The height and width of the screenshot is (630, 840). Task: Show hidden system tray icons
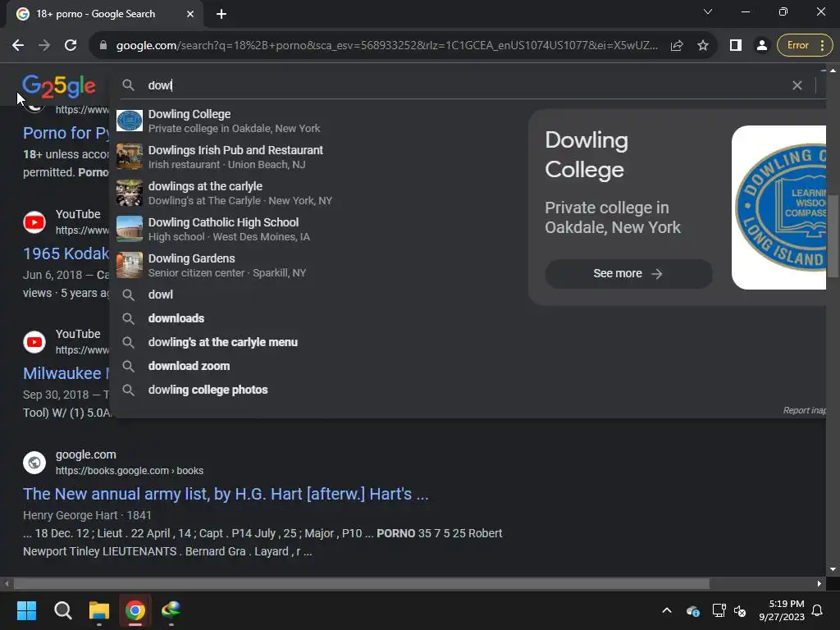click(x=667, y=610)
